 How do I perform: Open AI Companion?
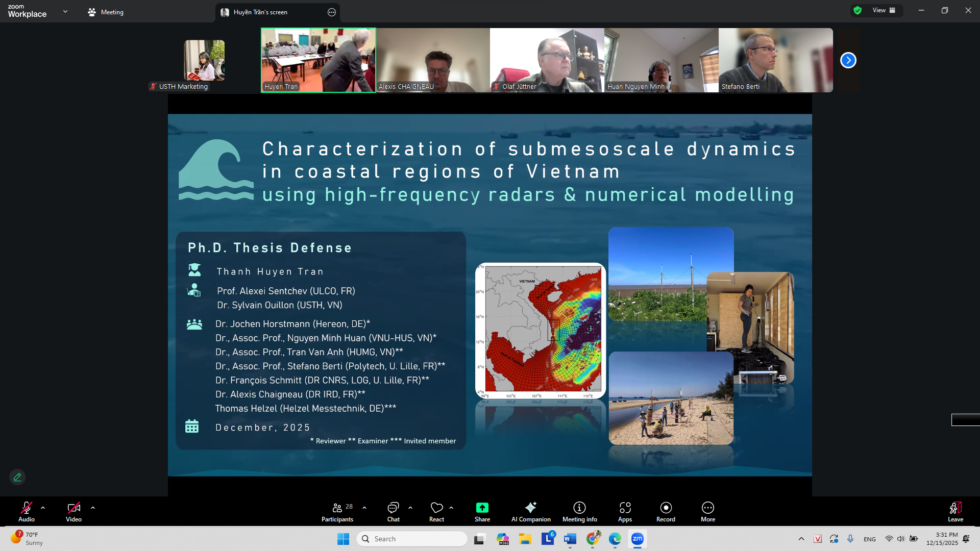pos(531,512)
